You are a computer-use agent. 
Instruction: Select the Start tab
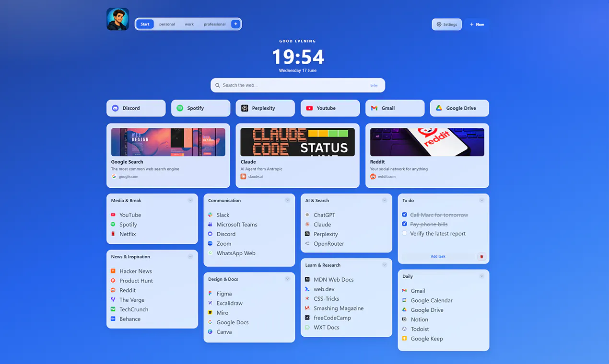145,24
